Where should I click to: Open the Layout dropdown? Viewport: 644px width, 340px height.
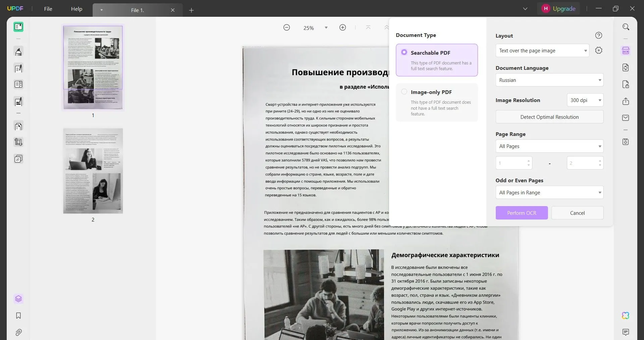click(542, 50)
